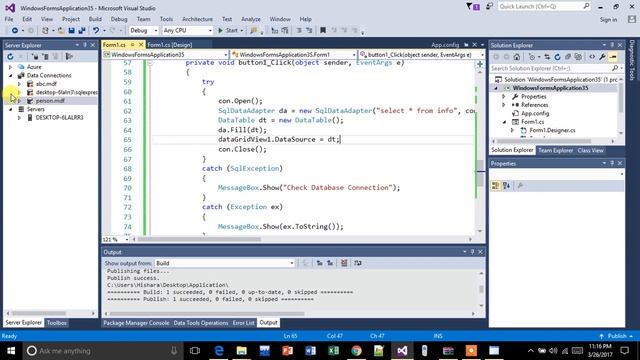Collapse the Data Connections node
Image resolution: width=640 pixels, height=360 pixels.
pos(11,76)
